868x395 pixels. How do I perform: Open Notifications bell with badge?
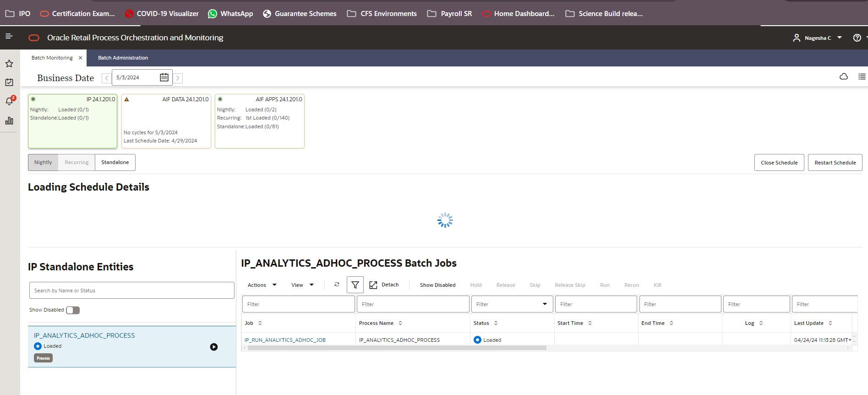(9, 101)
